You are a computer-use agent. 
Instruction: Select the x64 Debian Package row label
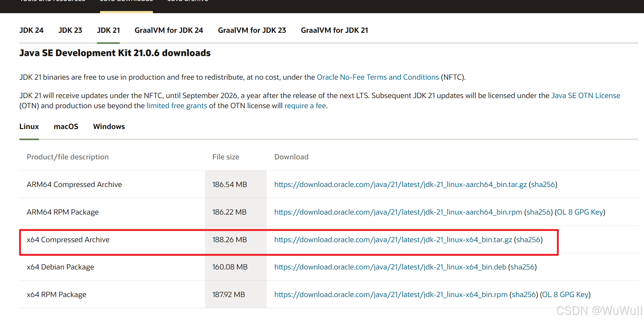[x=60, y=267]
